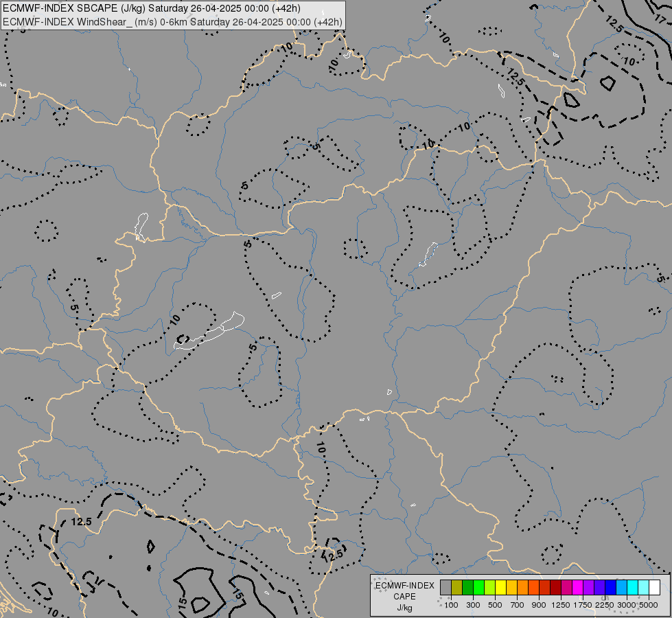Click the 2250 value under the color bar
The image size is (672, 618).
(x=605, y=605)
